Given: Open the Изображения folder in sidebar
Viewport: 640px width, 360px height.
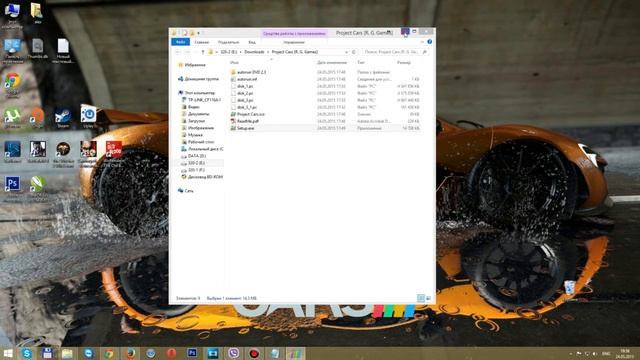Looking at the screenshot, I should [x=198, y=128].
